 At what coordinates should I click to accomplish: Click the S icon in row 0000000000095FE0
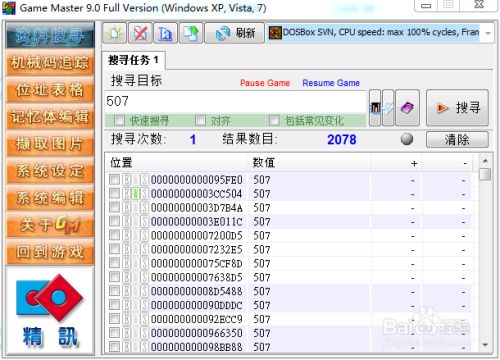[x=144, y=180]
